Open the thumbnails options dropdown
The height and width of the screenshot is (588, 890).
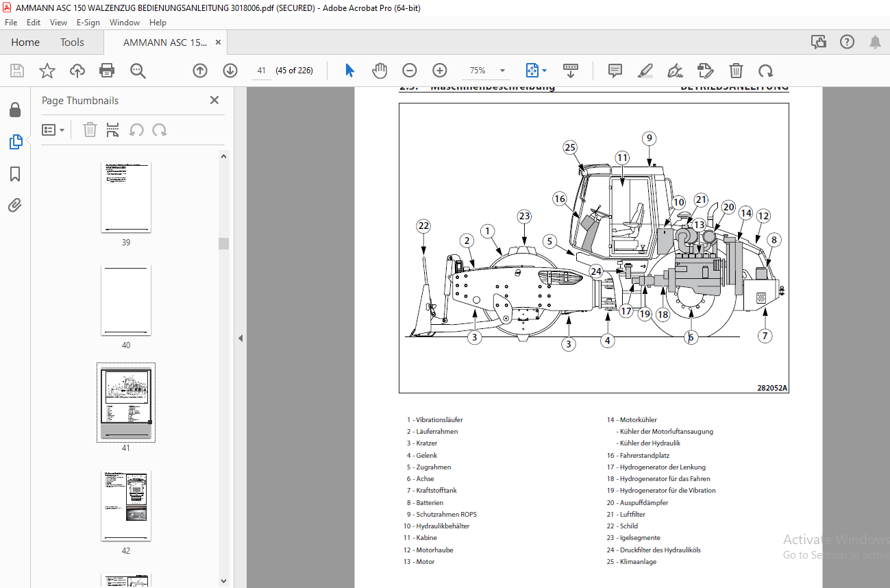point(53,130)
